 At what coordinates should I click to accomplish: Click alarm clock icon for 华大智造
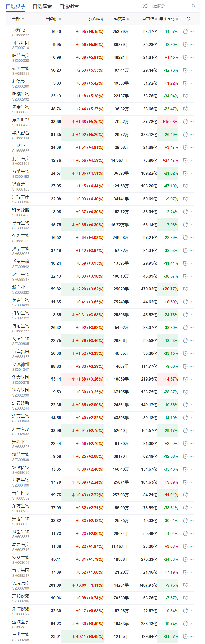tap(185, 135)
